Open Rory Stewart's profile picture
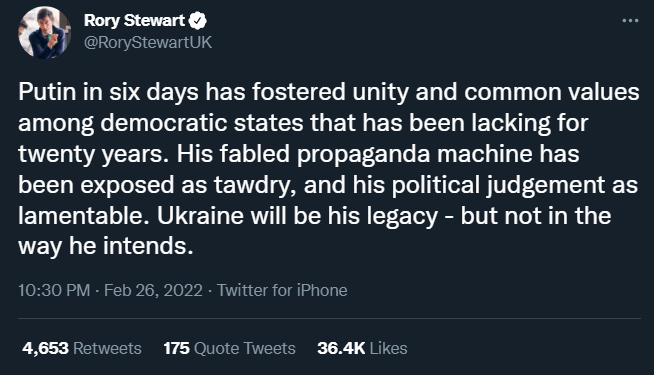654x375 pixels. tap(45, 32)
